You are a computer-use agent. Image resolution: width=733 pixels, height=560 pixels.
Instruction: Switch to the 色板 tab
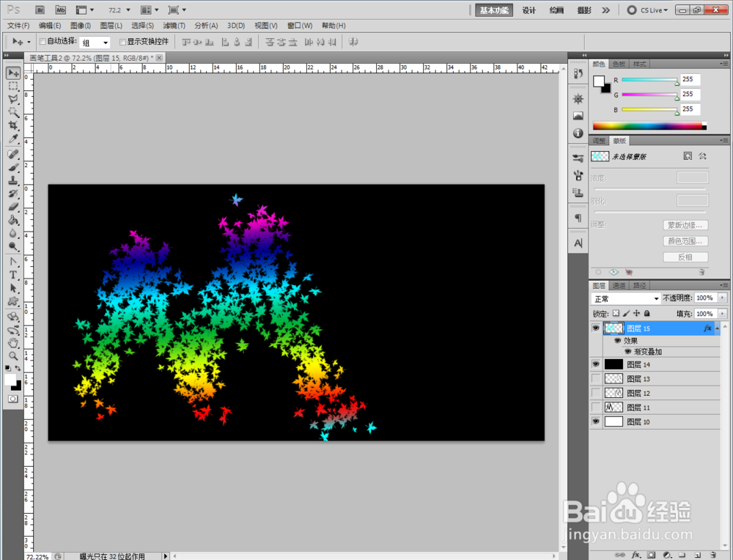pyautogui.click(x=619, y=64)
